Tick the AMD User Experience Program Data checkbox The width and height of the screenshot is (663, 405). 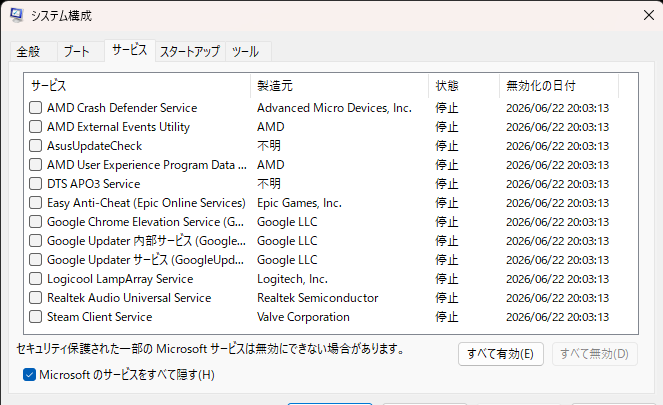[36, 165]
